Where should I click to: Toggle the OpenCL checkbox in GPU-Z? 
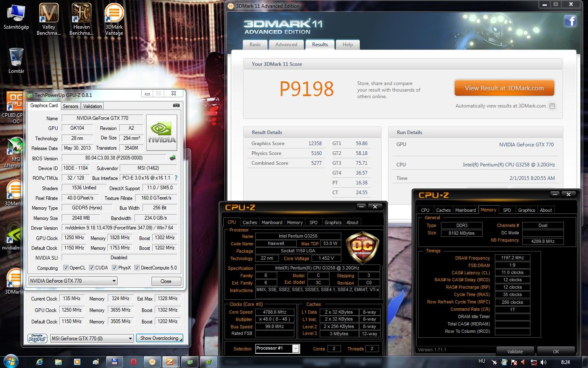66,268
